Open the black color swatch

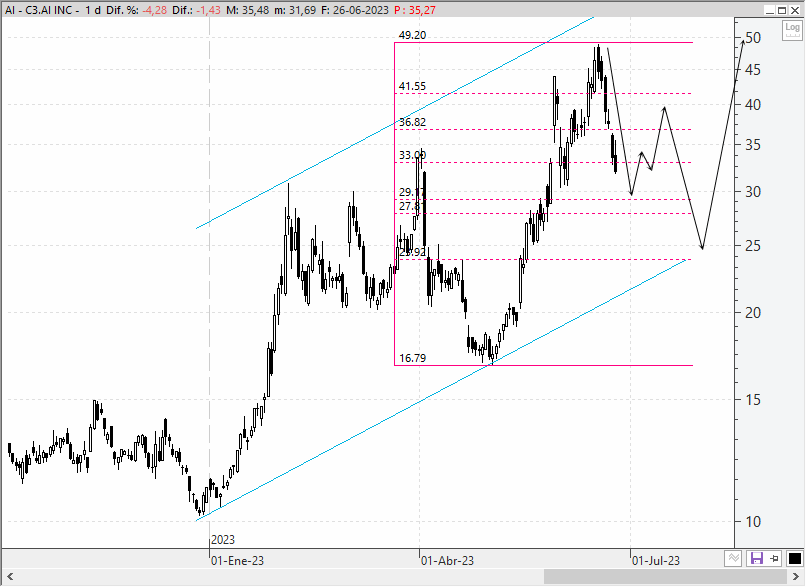click(x=795, y=558)
